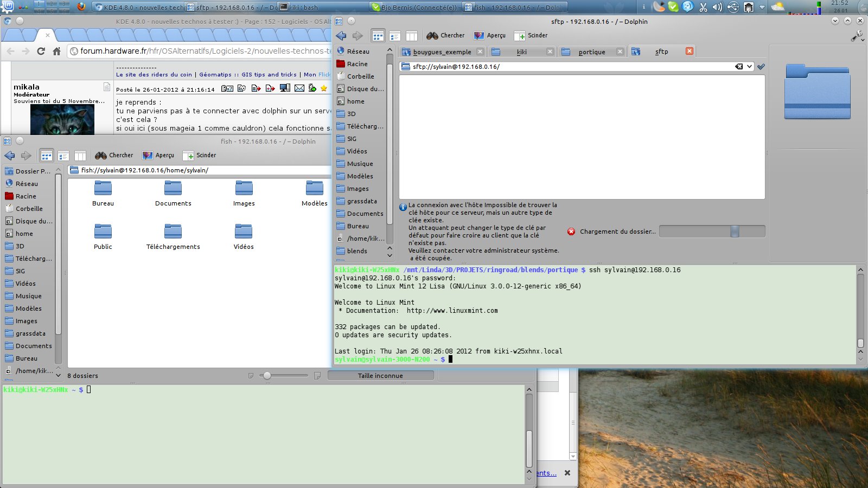Click the fish location address field
This screenshot has height=488, width=868.
[199, 170]
